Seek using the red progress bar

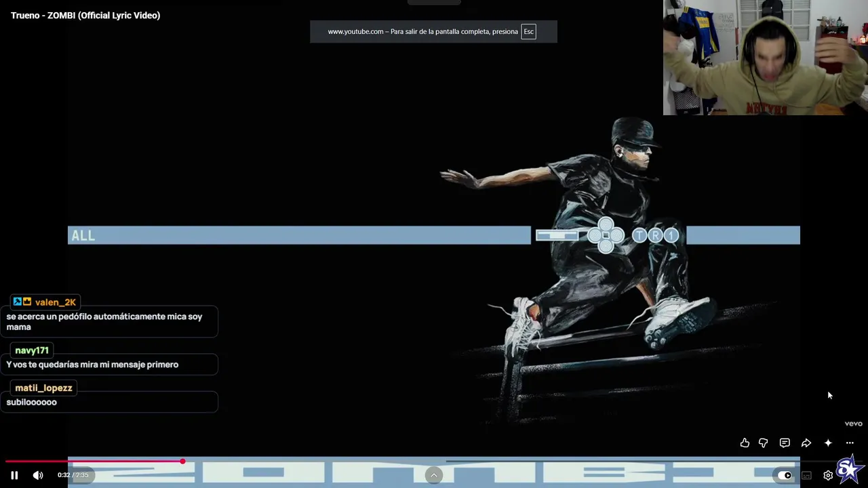[94, 462]
